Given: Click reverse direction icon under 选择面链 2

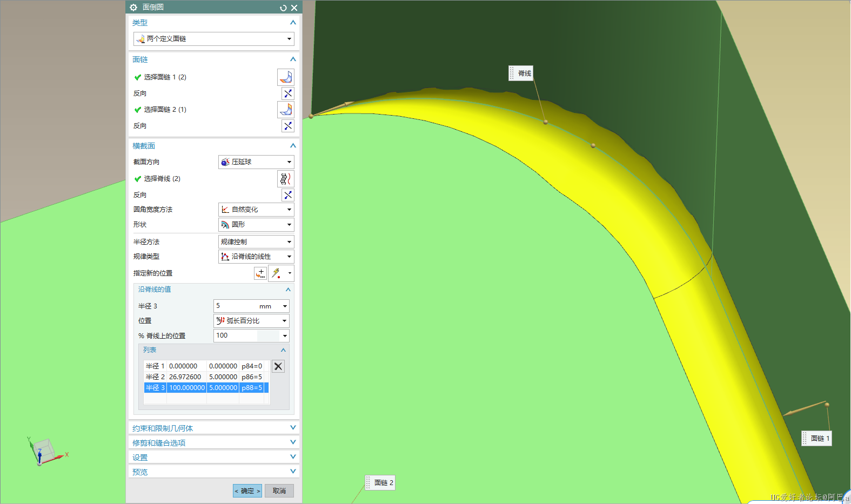Looking at the screenshot, I should pyautogui.click(x=288, y=126).
